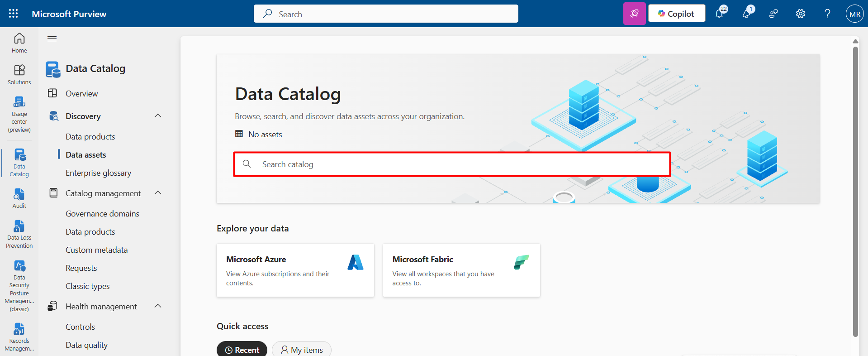The width and height of the screenshot is (868, 356).
Task: Open Requests in Catalog management
Action: tap(81, 268)
